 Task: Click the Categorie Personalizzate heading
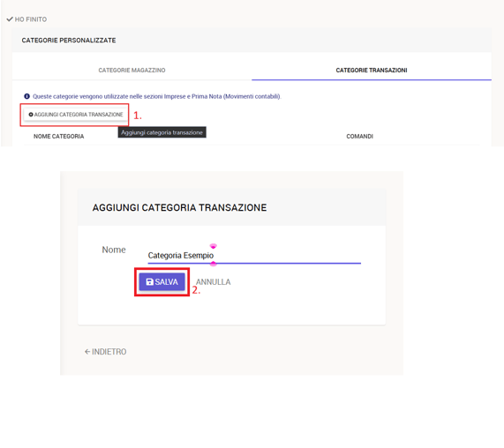[69, 41]
